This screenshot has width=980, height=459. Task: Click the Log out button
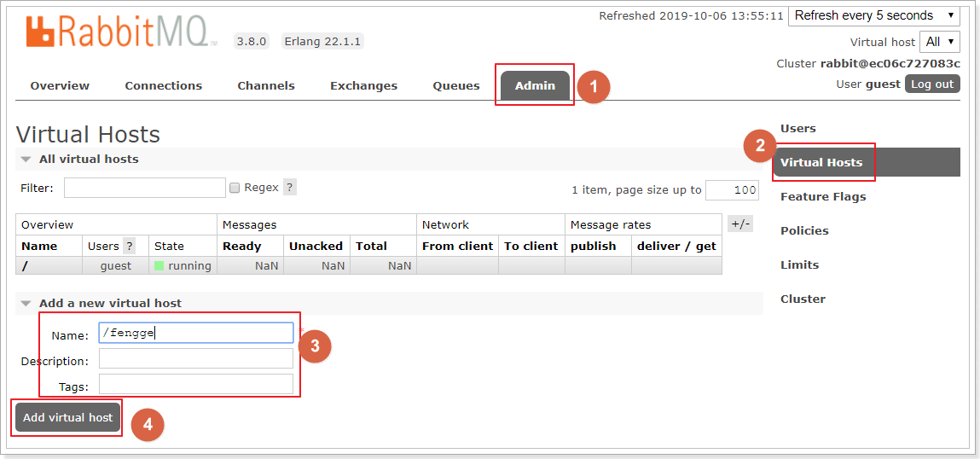pyautogui.click(x=932, y=84)
